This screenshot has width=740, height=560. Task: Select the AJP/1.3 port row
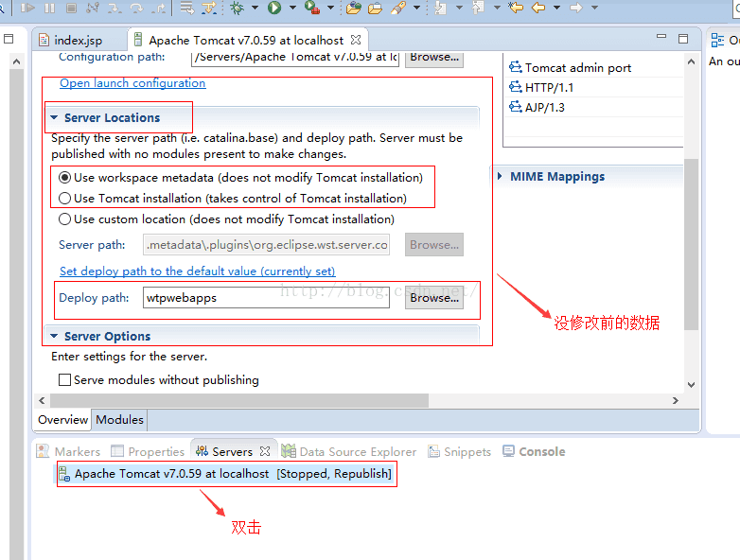pyautogui.click(x=595, y=107)
